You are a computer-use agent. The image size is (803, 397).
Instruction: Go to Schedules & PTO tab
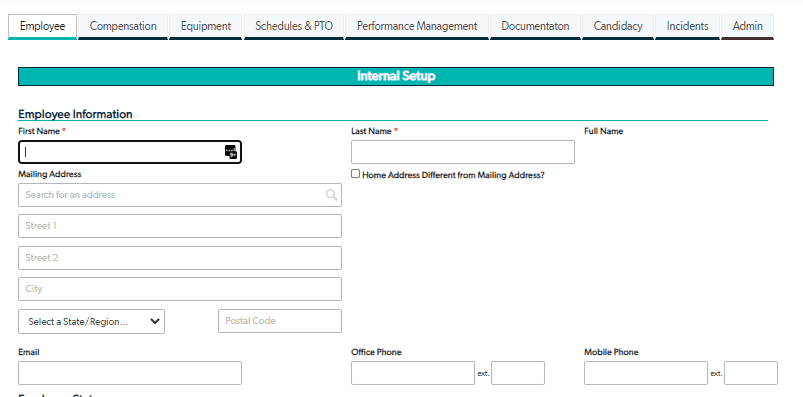pos(294,27)
